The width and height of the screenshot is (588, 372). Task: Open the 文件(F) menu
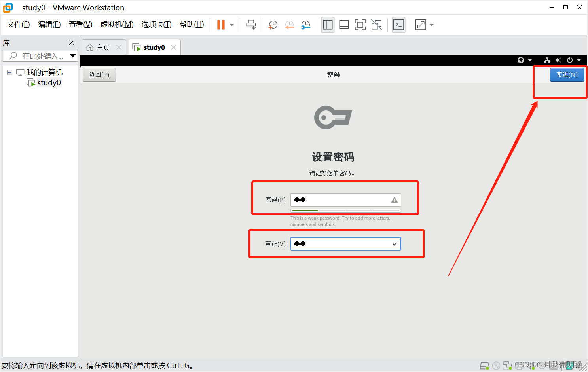click(x=19, y=25)
